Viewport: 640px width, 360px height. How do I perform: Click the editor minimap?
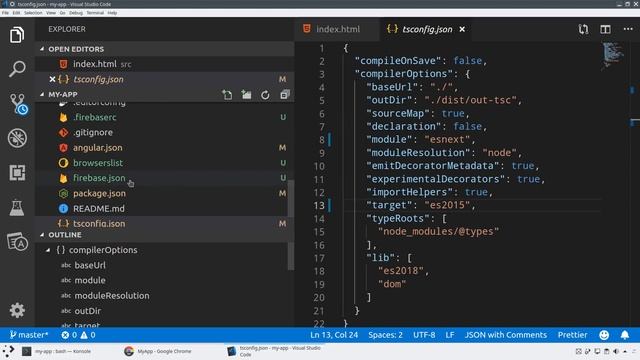click(x=613, y=55)
